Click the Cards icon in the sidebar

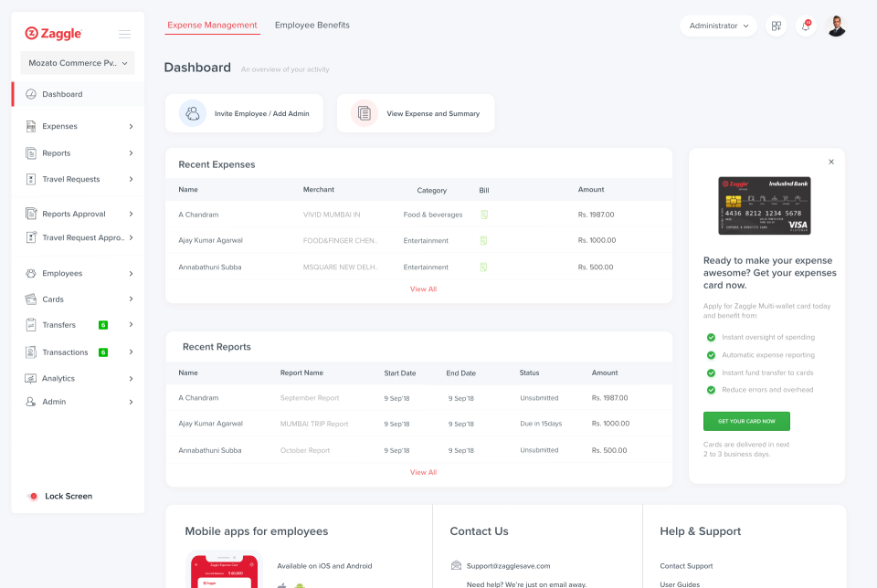(x=30, y=299)
